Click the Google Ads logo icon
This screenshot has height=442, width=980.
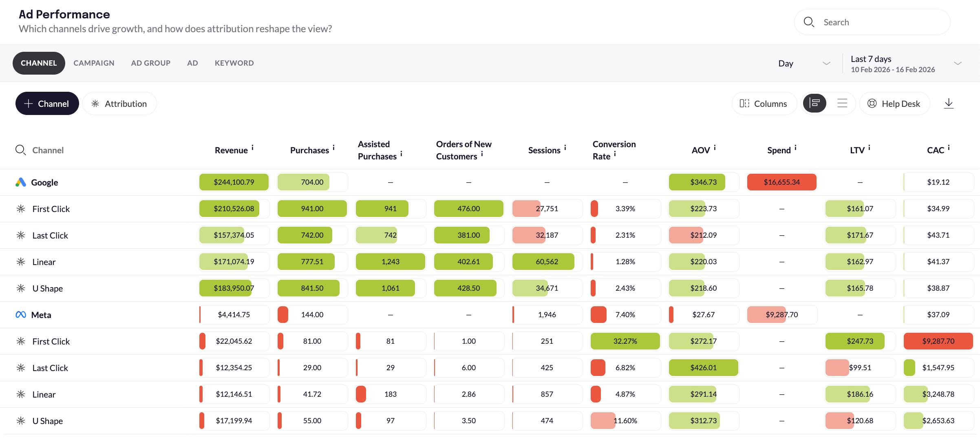21,182
